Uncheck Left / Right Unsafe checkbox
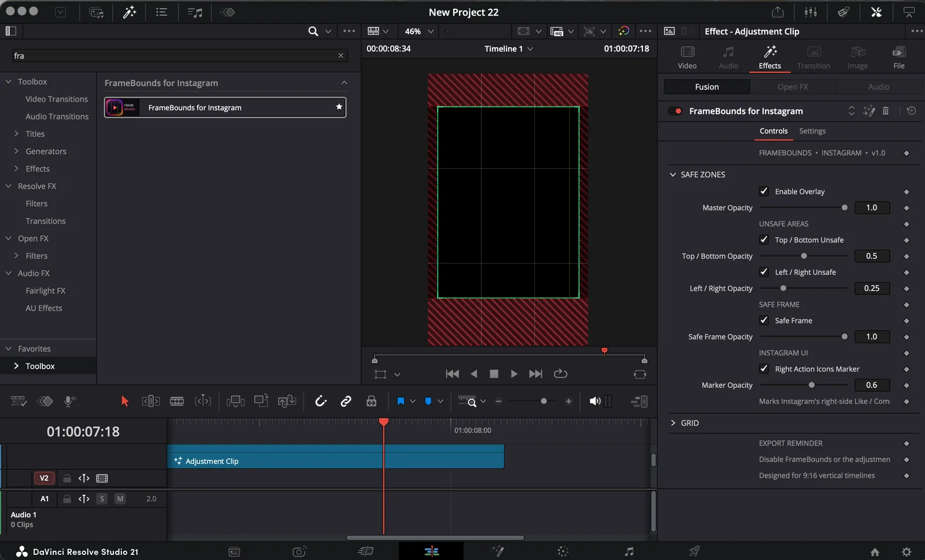The image size is (925, 560). click(x=764, y=272)
